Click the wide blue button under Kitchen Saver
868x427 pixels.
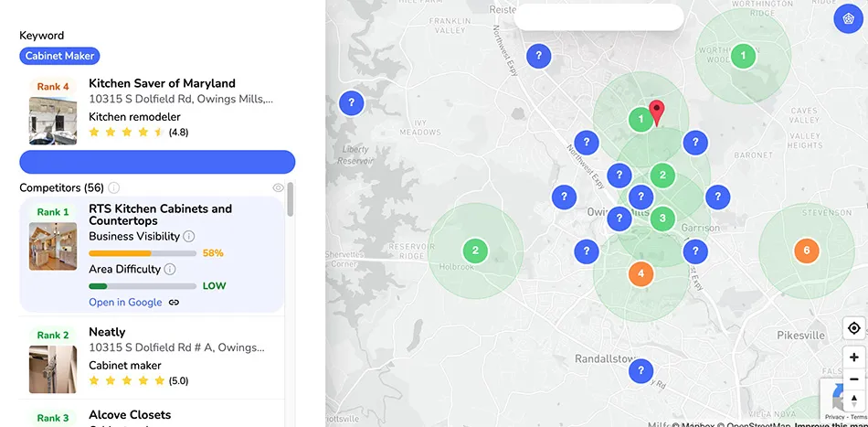click(157, 162)
